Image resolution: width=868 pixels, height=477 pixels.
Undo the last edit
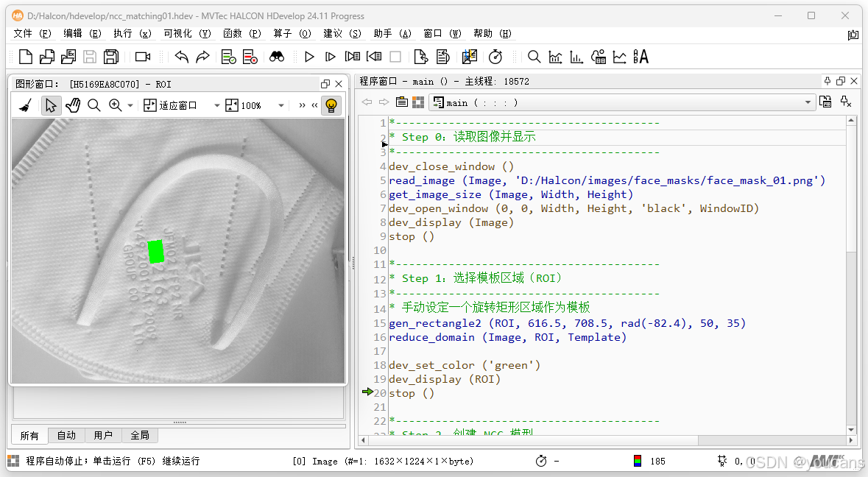pyautogui.click(x=182, y=57)
